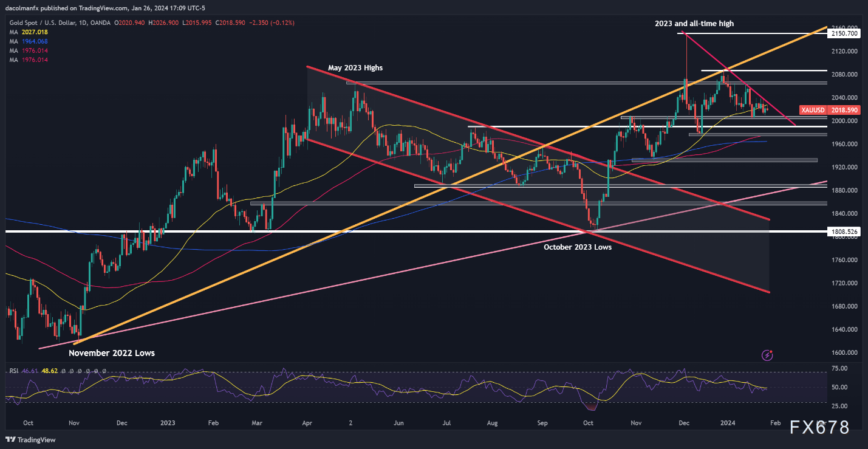This screenshot has width=868, height=449.
Task: Click the 2150.700 price level label
Action: [844, 33]
